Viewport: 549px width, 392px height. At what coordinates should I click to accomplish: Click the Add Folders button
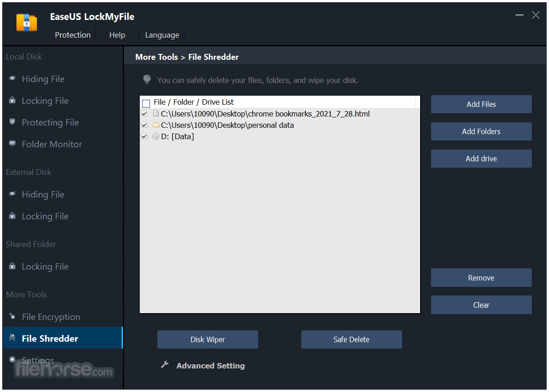pos(481,131)
